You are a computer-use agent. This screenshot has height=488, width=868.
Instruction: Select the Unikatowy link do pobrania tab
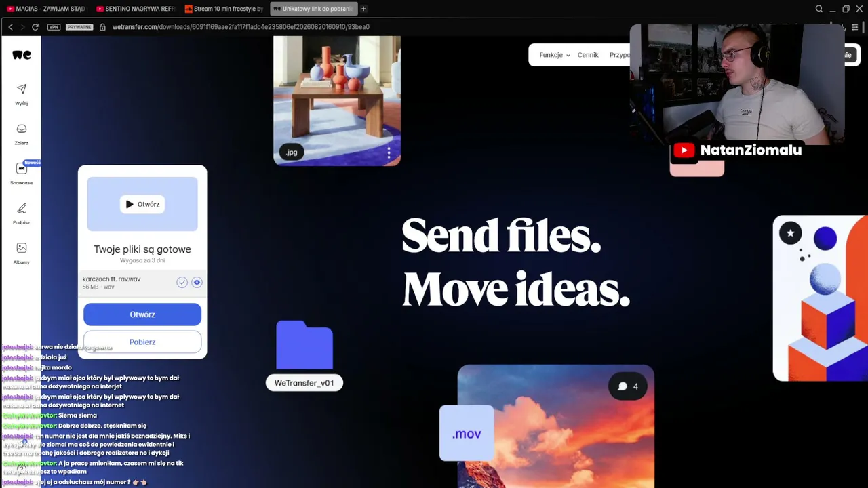[313, 9]
